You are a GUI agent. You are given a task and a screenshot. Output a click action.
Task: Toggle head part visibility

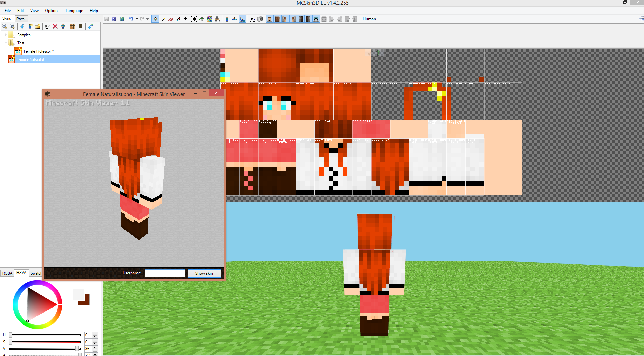(x=270, y=19)
